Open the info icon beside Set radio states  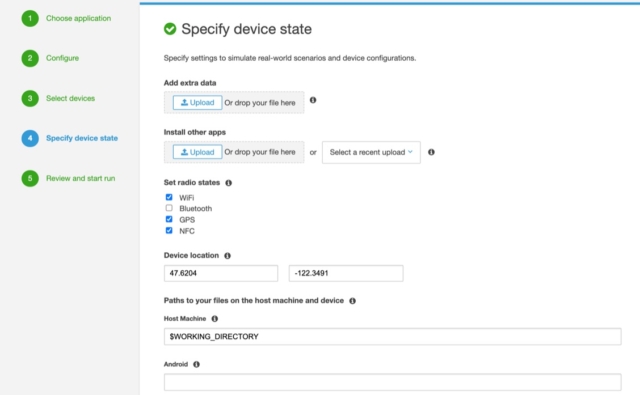tap(229, 183)
